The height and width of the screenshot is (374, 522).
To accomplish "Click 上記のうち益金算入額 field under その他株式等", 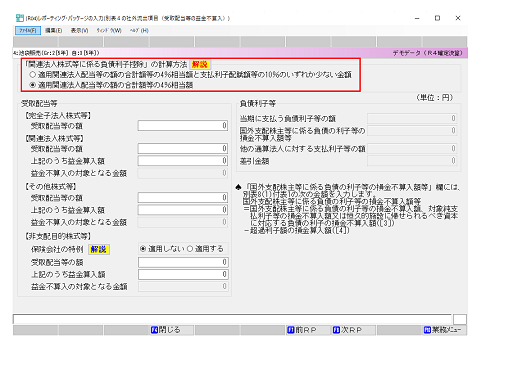I will tap(183, 210).
